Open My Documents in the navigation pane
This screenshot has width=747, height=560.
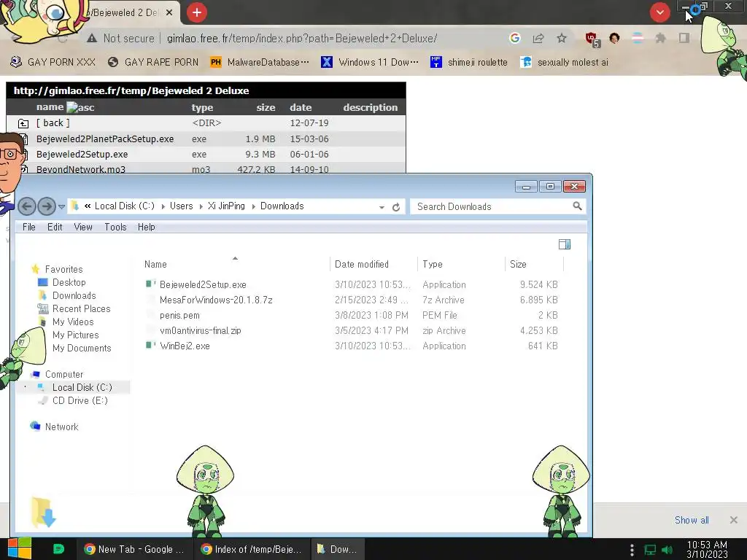click(82, 348)
